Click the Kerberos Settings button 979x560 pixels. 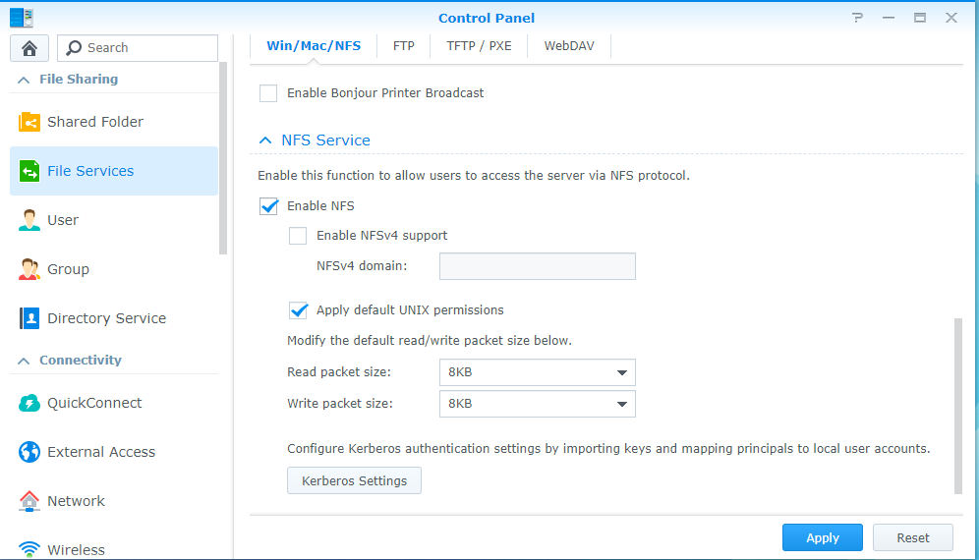click(354, 480)
